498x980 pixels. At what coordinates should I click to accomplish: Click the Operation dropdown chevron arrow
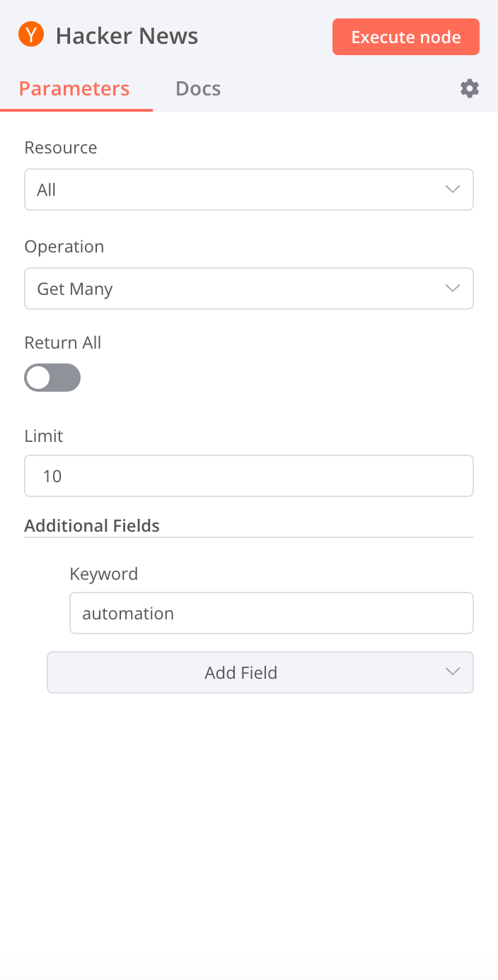(x=453, y=288)
